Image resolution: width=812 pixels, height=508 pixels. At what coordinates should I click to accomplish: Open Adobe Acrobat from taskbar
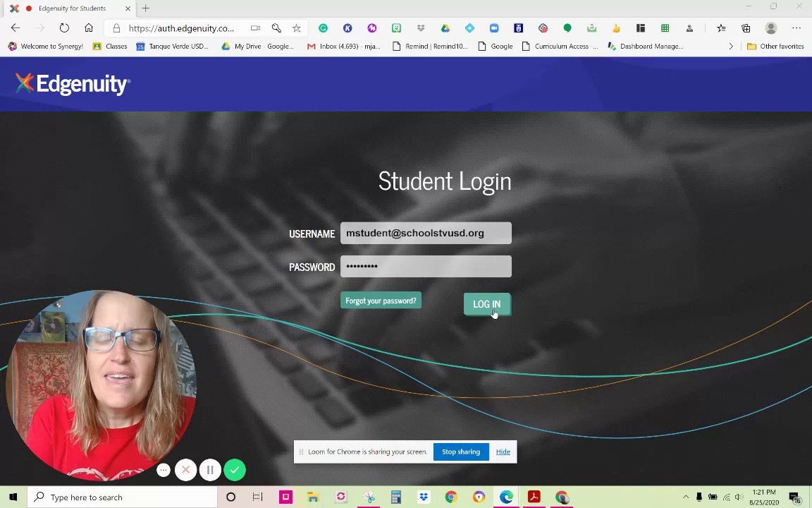[534, 497]
